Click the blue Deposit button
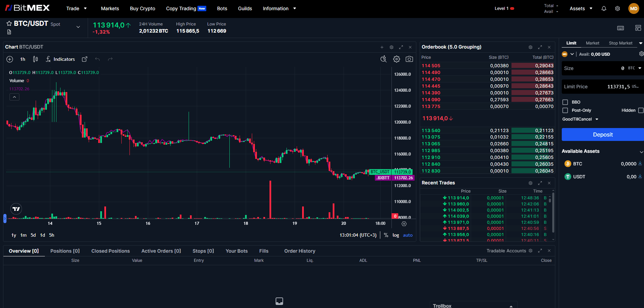Screen dimensions: 644x308 (603, 134)
